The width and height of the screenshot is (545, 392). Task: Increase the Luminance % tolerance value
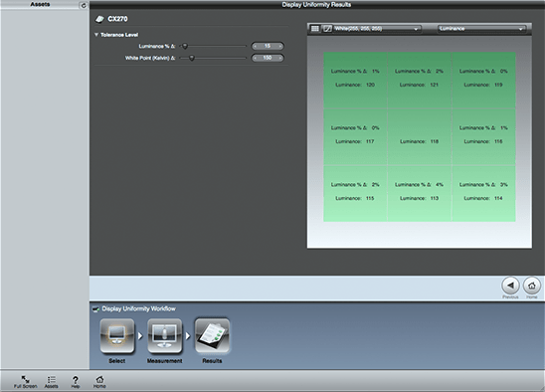click(x=280, y=46)
